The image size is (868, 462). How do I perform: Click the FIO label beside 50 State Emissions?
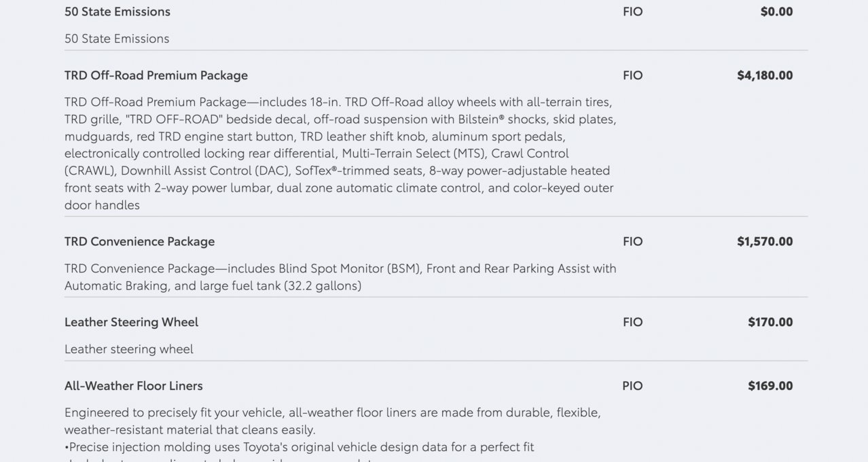[632, 12]
